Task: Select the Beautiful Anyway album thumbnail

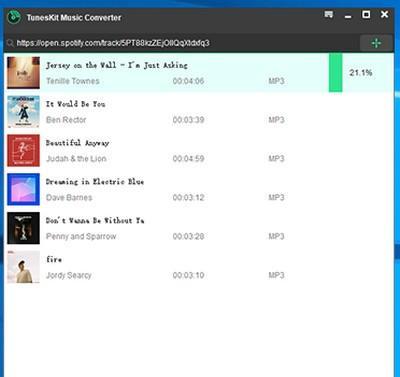Action: [23, 150]
